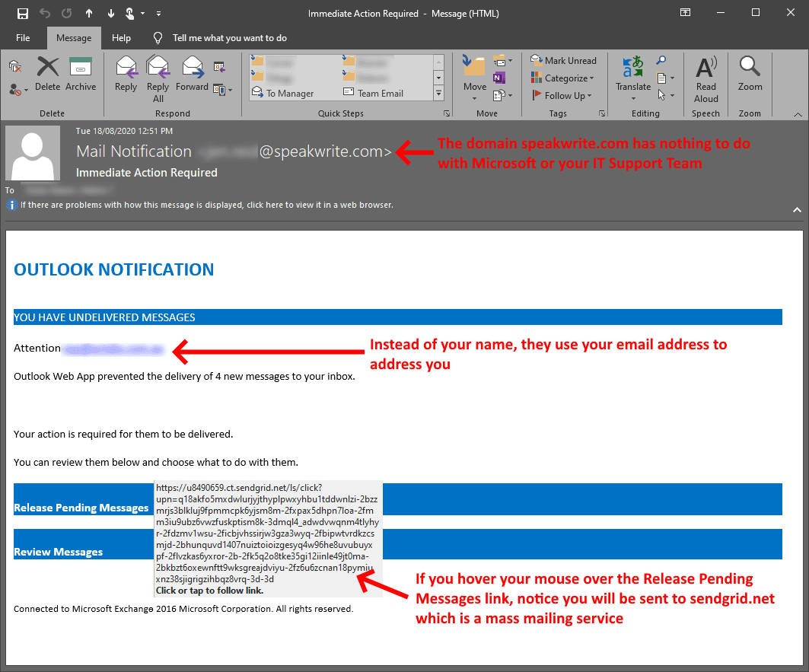Image resolution: width=809 pixels, height=672 pixels.
Task: Click the Find magnifier icon in Editing
Action: tap(661, 61)
